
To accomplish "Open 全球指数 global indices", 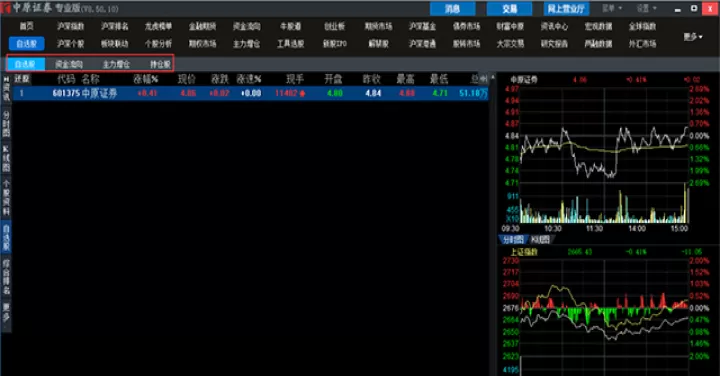I will pyautogui.click(x=642, y=26).
